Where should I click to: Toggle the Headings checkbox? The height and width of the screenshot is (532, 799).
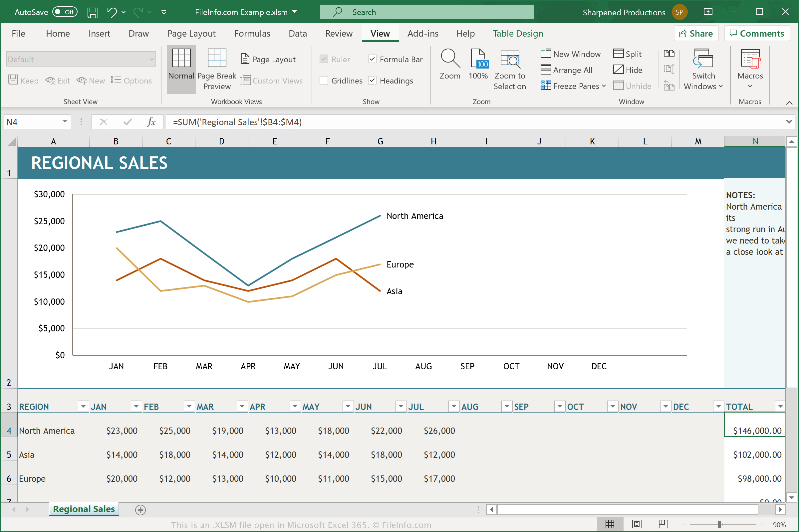(x=373, y=80)
